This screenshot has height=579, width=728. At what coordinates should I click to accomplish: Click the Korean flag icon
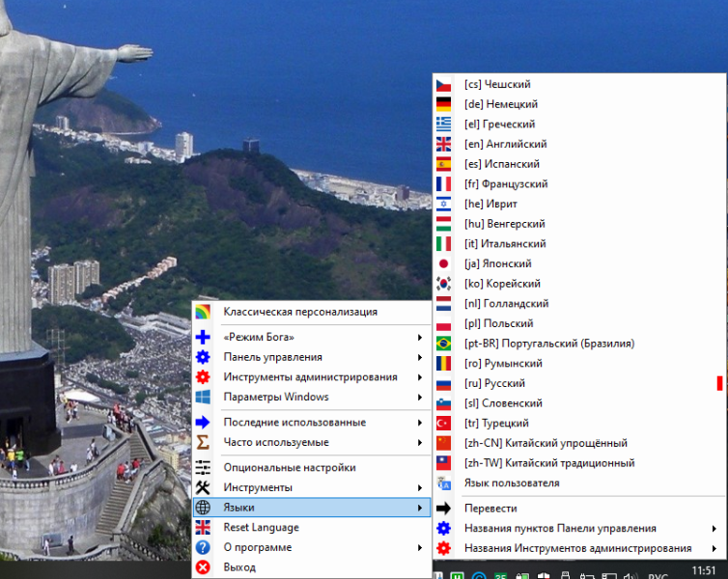coord(443,284)
